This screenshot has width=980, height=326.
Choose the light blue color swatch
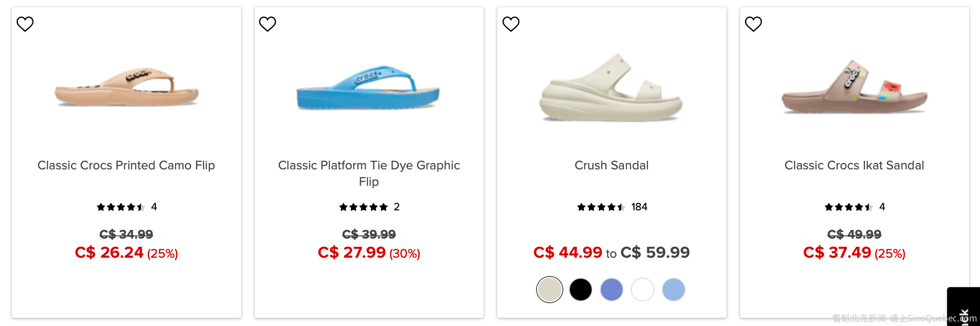[x=673, y=290]
